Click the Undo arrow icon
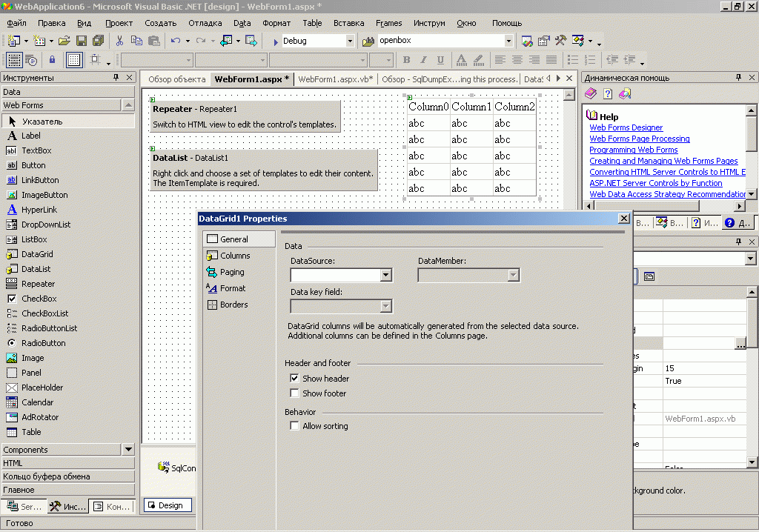The height and width of the screenshot is (532, 759). (175, 41)
